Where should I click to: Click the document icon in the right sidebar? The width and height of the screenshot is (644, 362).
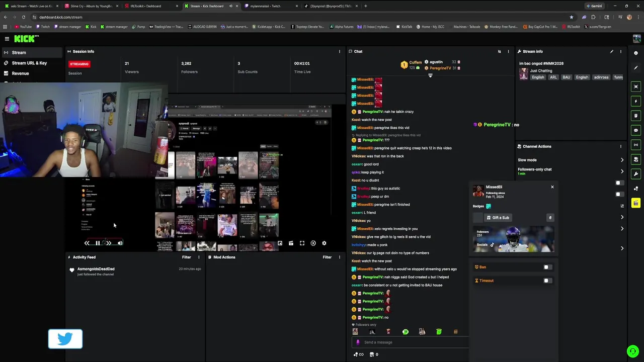click(x=636, y=116)
